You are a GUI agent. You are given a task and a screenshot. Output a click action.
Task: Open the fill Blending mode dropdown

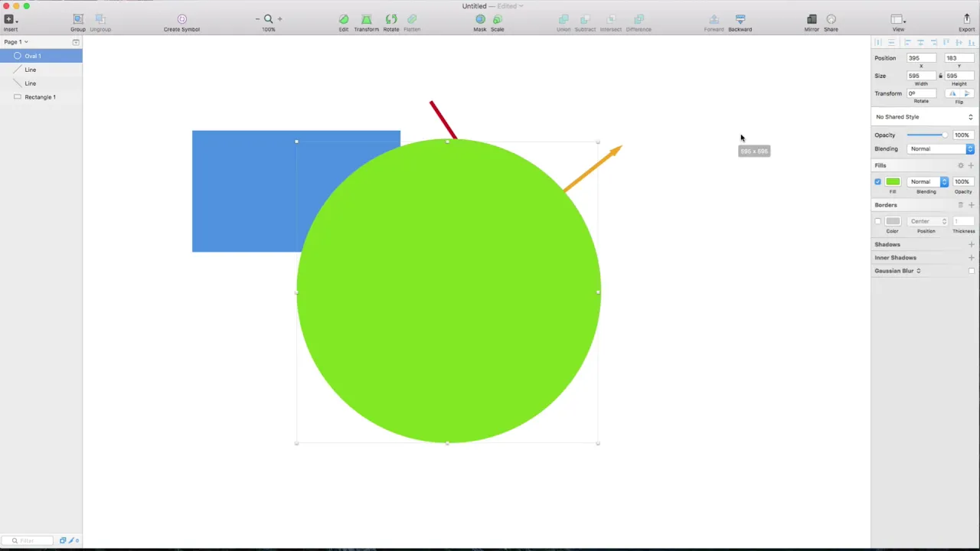[928, 181]
